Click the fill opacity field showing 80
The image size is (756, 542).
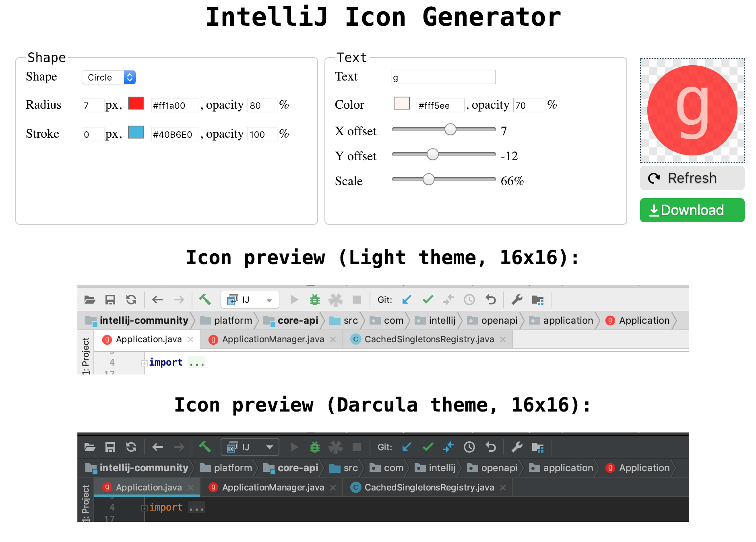[263, 105]
